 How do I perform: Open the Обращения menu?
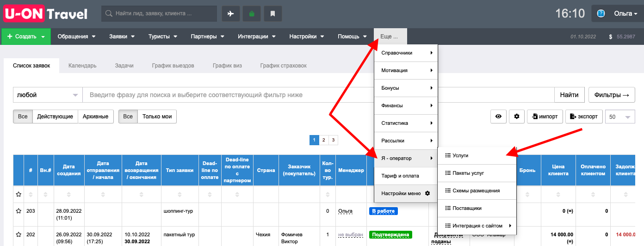[x=76, y=36]
